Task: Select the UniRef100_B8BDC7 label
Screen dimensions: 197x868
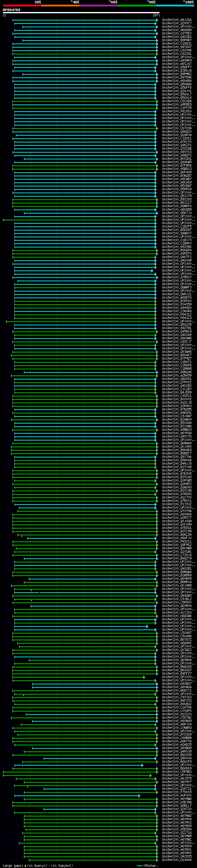Action: click(176, 453)
